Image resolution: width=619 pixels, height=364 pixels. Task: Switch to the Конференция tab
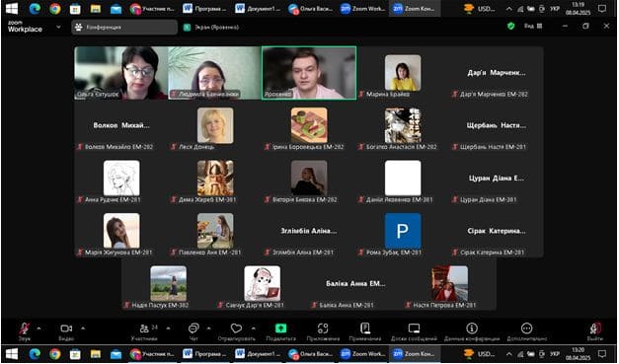pyautogui.click(x=124, y=28)
